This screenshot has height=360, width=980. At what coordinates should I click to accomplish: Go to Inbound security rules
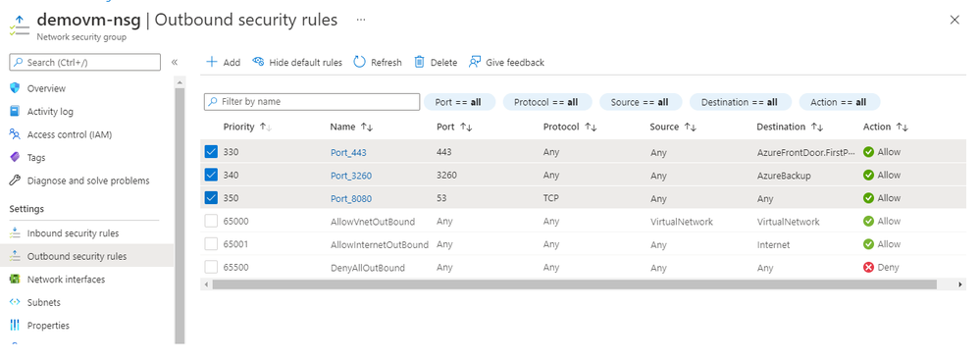click(73, 233)
